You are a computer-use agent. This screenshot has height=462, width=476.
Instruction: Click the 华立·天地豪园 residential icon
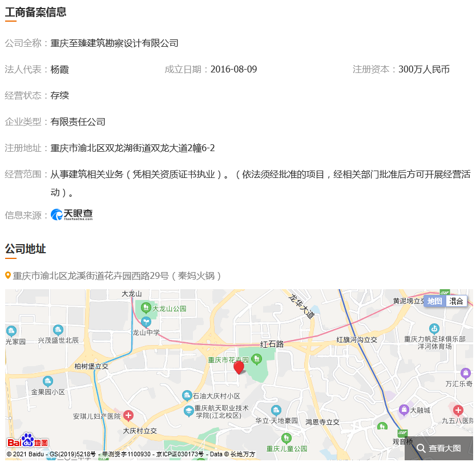[276, 411]
